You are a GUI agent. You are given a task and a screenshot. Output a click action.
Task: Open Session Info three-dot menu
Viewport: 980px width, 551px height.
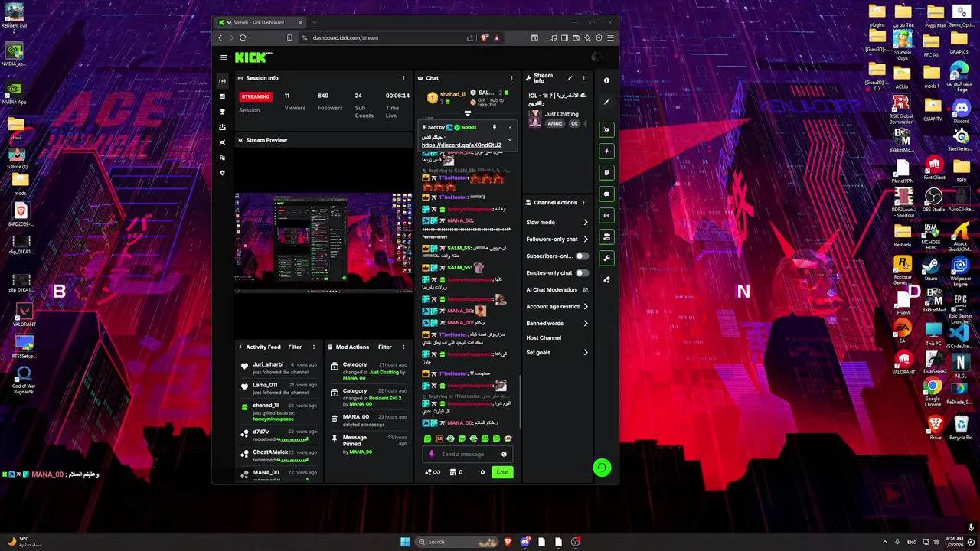tap(403, 78)
